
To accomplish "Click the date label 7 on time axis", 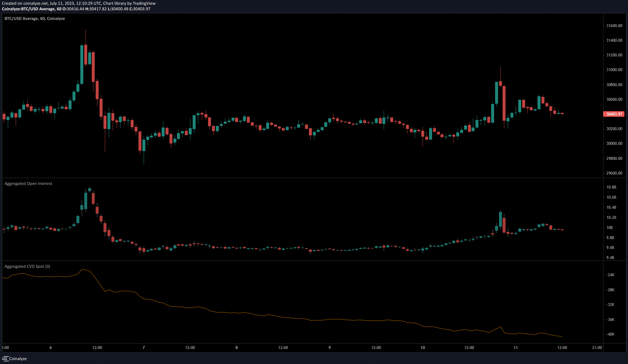I will click(x=144, y=348).
